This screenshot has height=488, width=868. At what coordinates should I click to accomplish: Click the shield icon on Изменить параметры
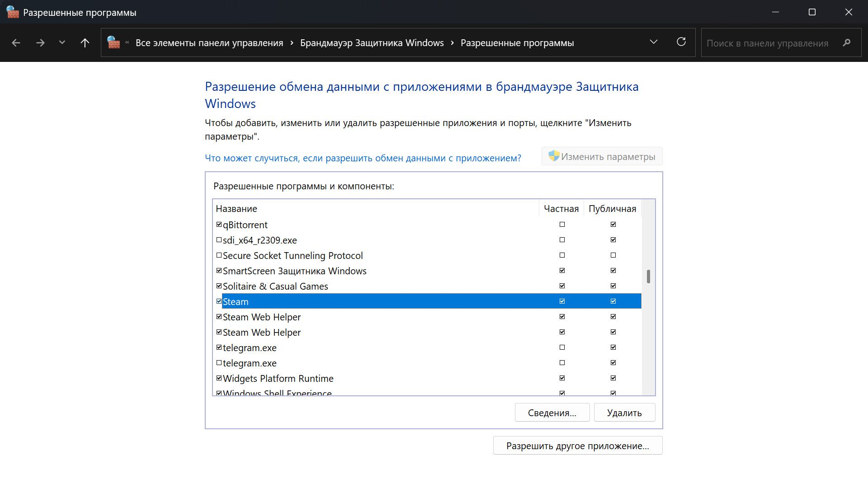point(554,156)
